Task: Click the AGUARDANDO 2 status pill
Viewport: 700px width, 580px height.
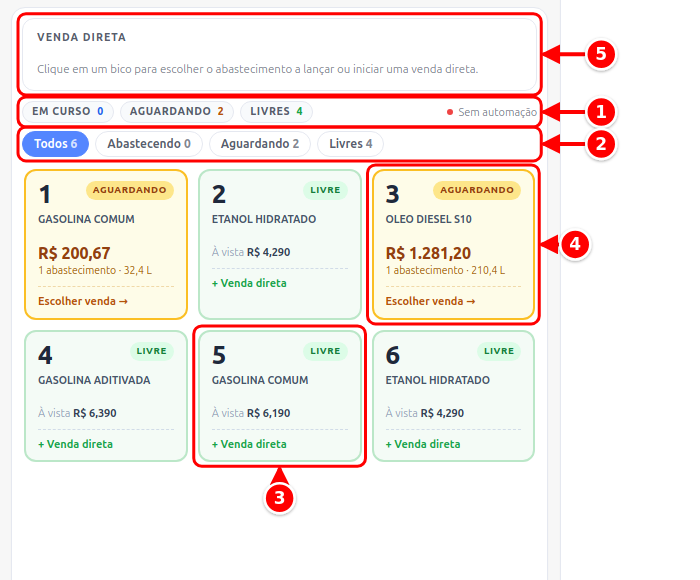Action: [176, 111]
